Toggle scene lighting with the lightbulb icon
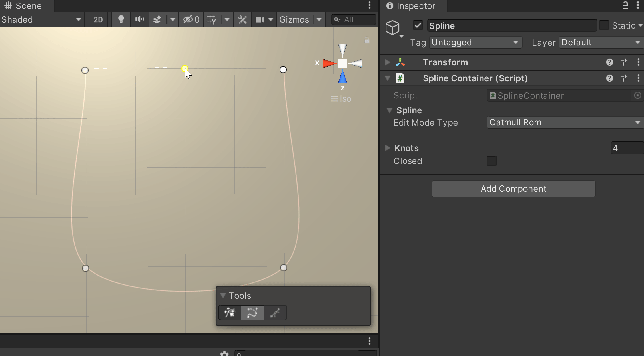 (x=121, y=19)
